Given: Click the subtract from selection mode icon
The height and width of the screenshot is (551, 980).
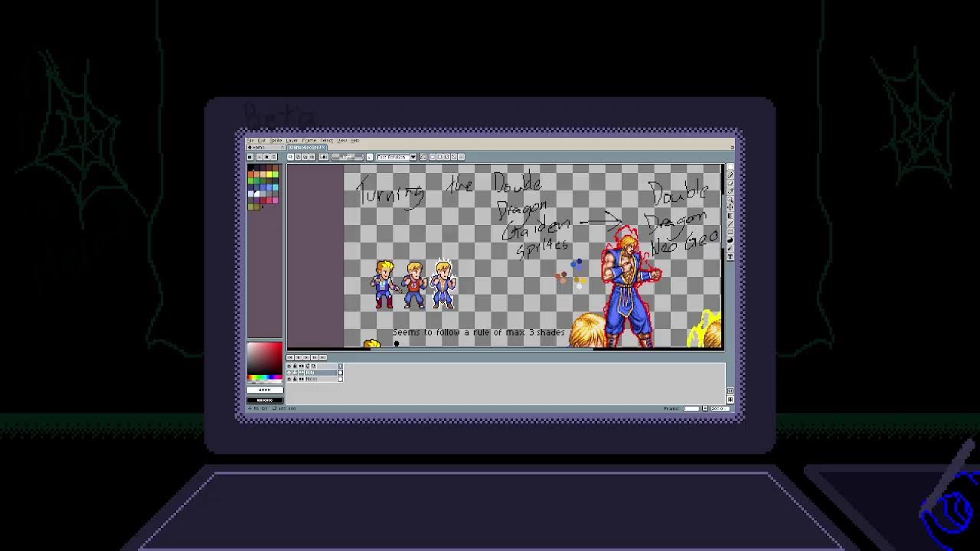Looking at the screenshot, I should [x=305, y=157].
